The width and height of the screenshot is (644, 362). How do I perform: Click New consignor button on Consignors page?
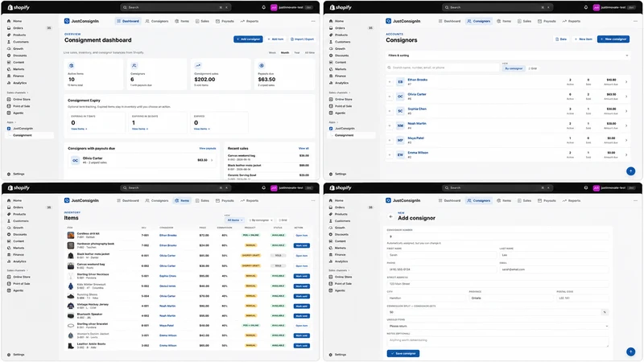[x=613, y=39]
